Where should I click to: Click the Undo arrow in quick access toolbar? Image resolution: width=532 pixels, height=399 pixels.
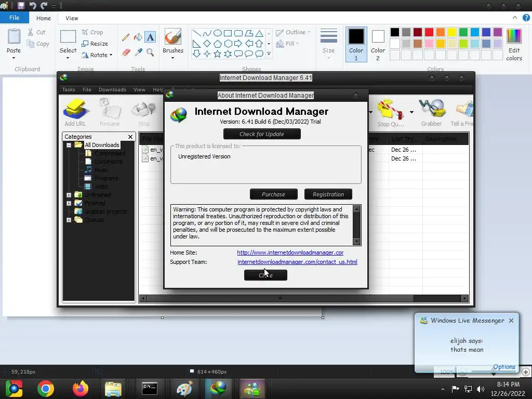point(33,5)
